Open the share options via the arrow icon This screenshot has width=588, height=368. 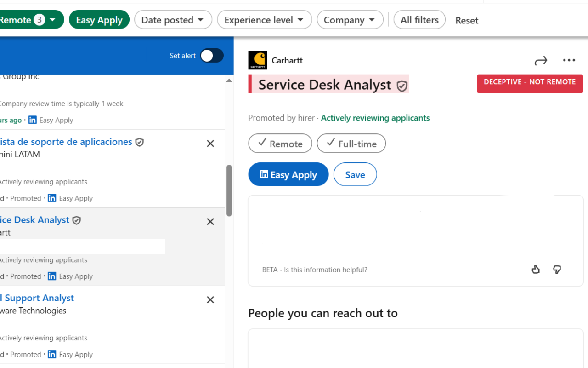click(541, 60)
